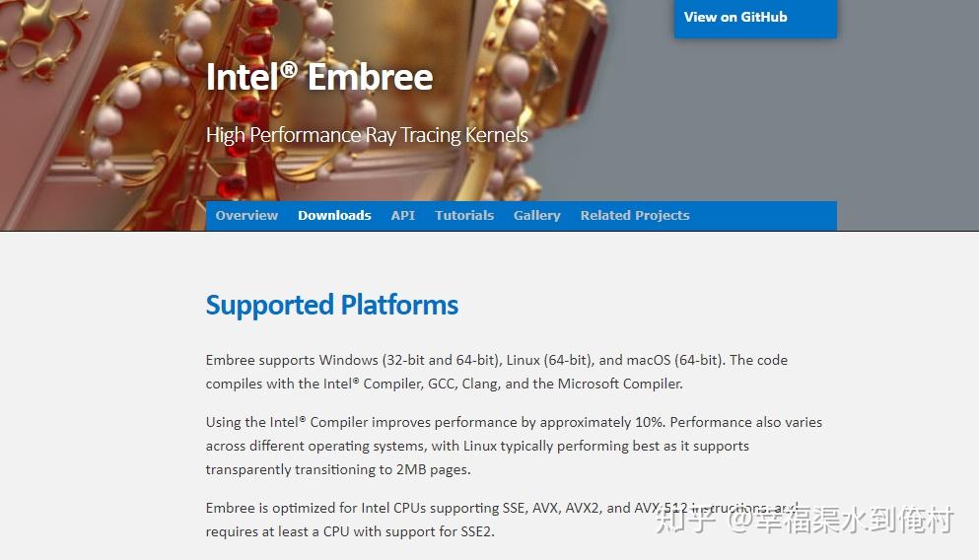Click the text "2MB pages"

pos(432,469)
